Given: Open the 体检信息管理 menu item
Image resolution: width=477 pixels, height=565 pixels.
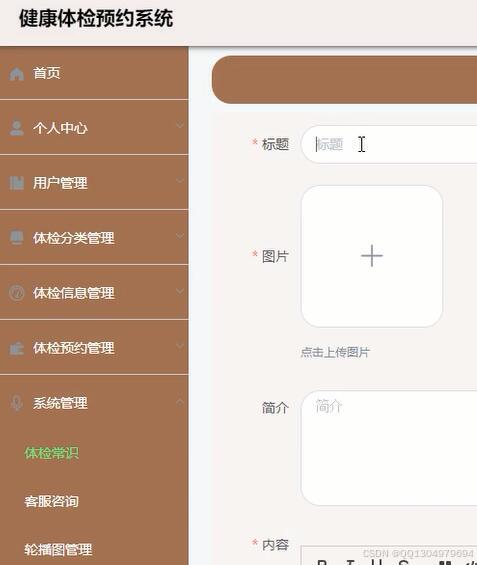Looking at the screenshot, I should (x=94, y=293).
